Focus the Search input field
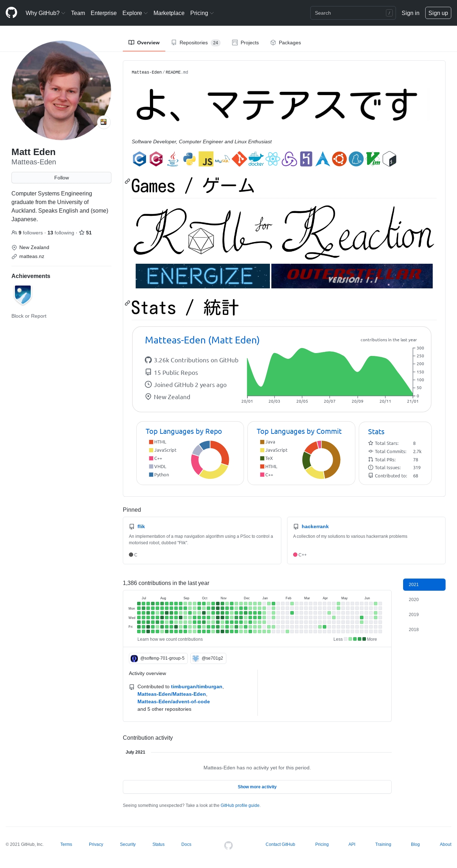The width and height of the screenshot is (457, 868). point(353,13)
